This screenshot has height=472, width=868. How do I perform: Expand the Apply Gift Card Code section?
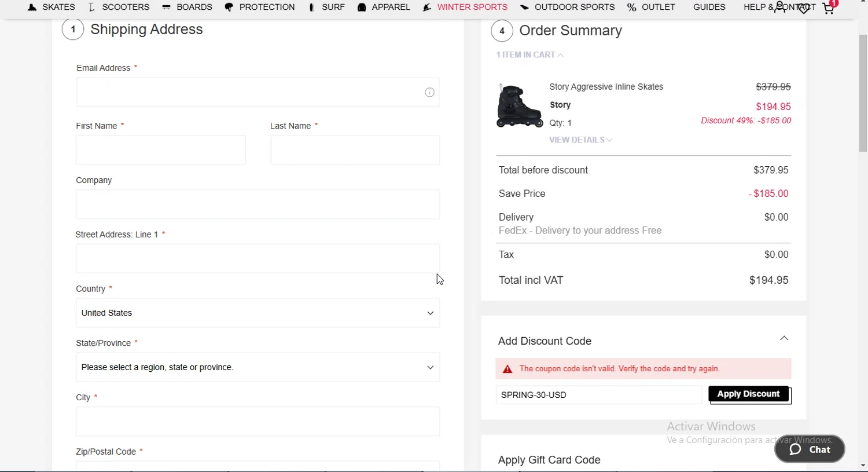549,460
